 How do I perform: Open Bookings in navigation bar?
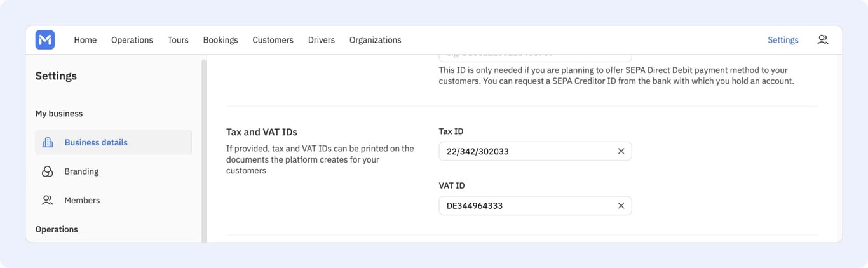[220, 40]
